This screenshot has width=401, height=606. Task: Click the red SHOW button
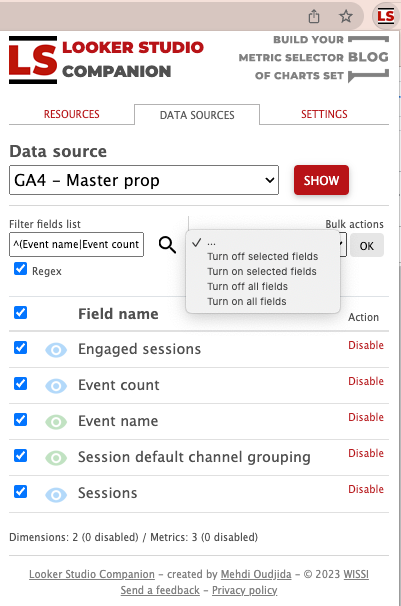click(x=321, y=180)
